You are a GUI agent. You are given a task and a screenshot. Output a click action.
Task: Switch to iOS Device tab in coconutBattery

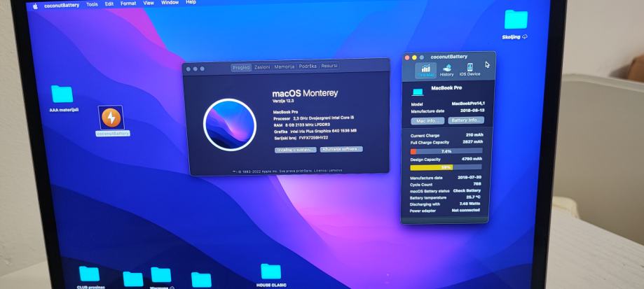470,70
